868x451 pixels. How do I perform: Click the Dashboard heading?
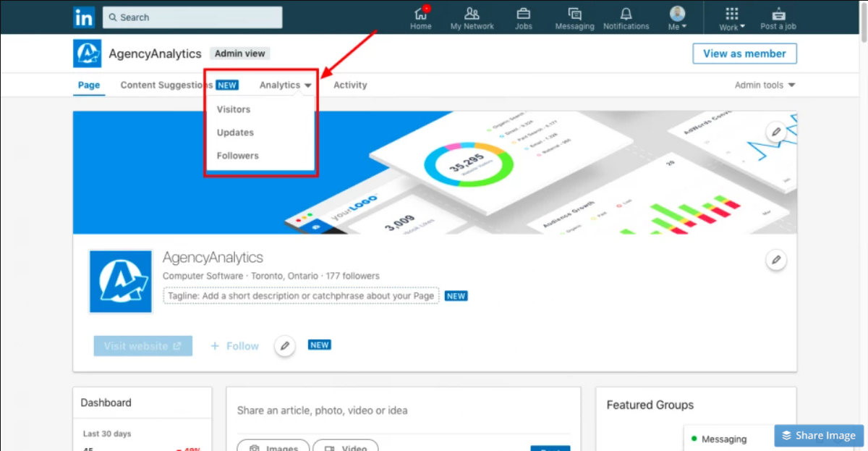pos(106,402)
